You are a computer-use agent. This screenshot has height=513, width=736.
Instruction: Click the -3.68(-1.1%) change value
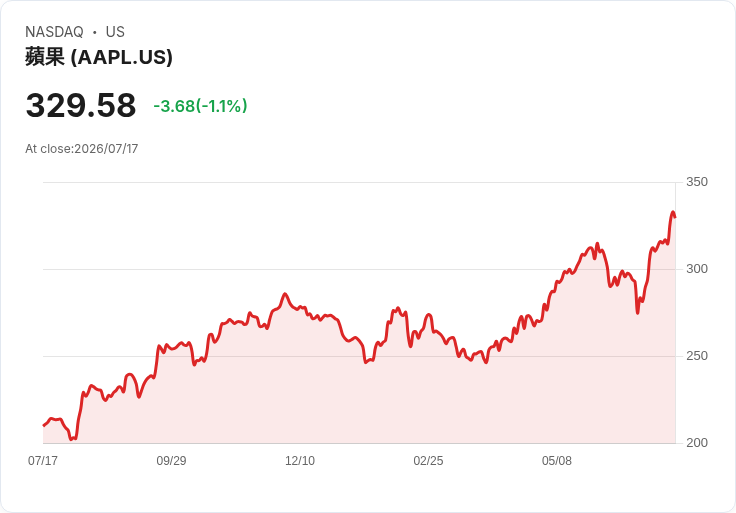pos(200,106)
